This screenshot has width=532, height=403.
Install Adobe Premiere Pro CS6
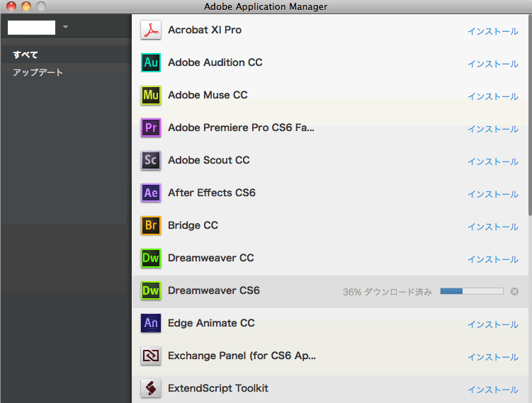(x=493, y=129)
